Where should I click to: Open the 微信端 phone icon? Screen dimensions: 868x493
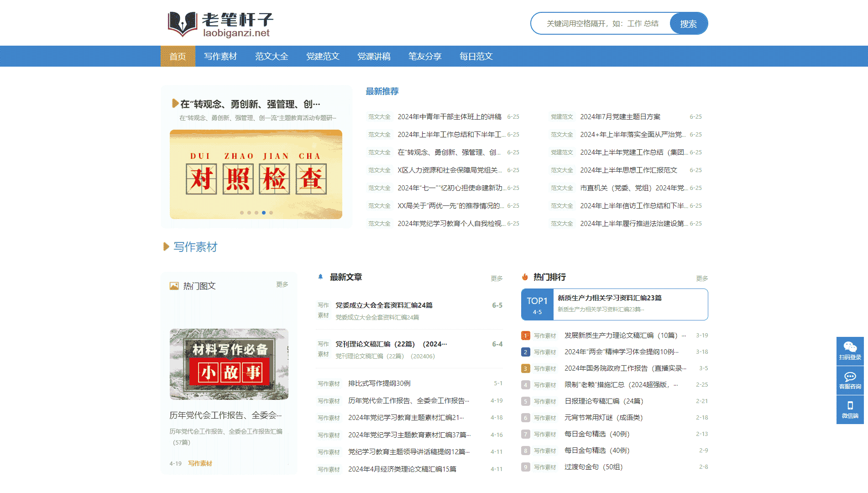point(850,409)
